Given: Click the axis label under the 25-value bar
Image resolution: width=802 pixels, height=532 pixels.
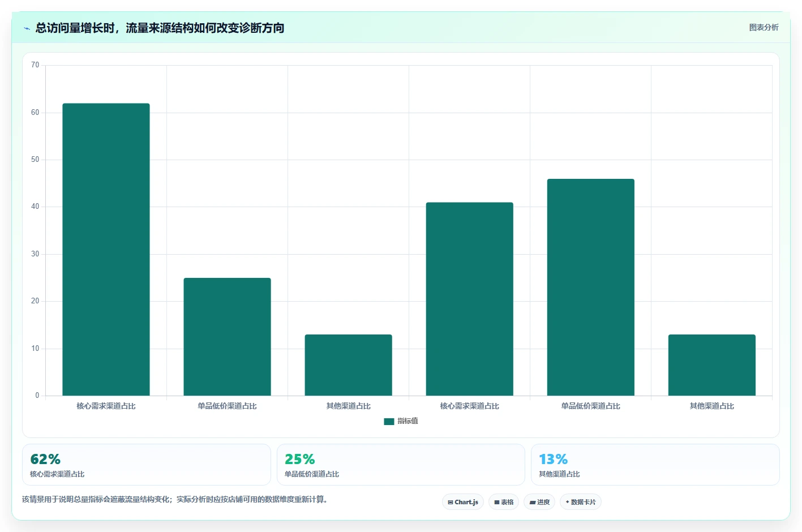Looking at the screenshot, I should tap(227, 406).
